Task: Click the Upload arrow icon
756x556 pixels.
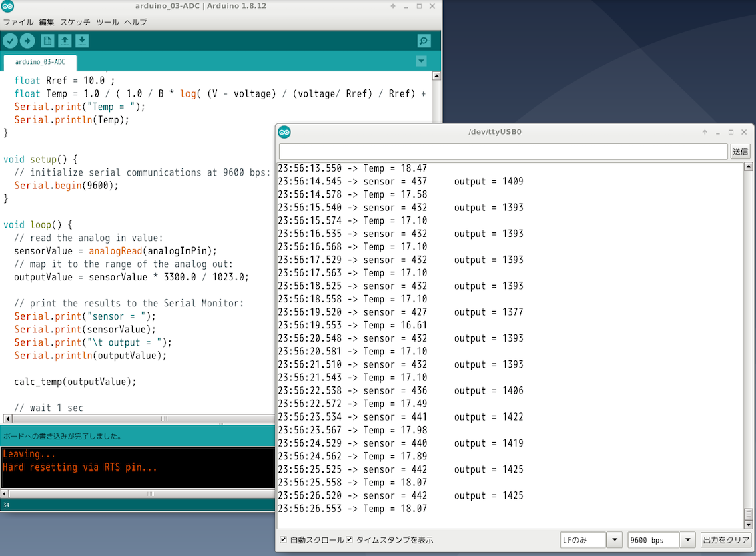Action: pos(27,41)
